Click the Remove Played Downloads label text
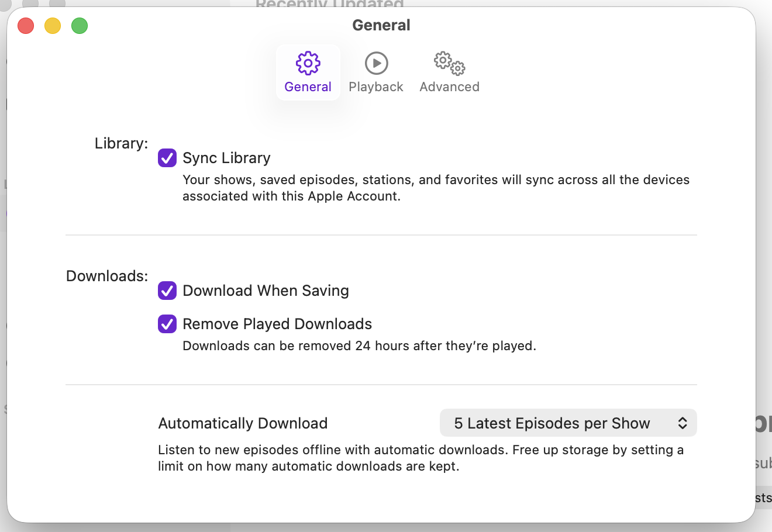The height and width of the screenshot is (532, 772). [x=277, y=324]
